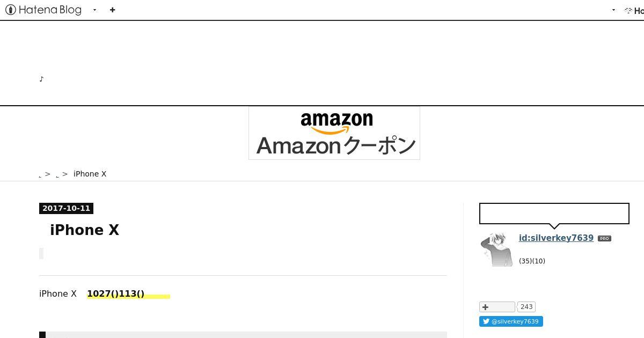This screenshot has width=644, height=338.
Task: Open the id:silverkey7639 profile link
Action: click(556, 238)
